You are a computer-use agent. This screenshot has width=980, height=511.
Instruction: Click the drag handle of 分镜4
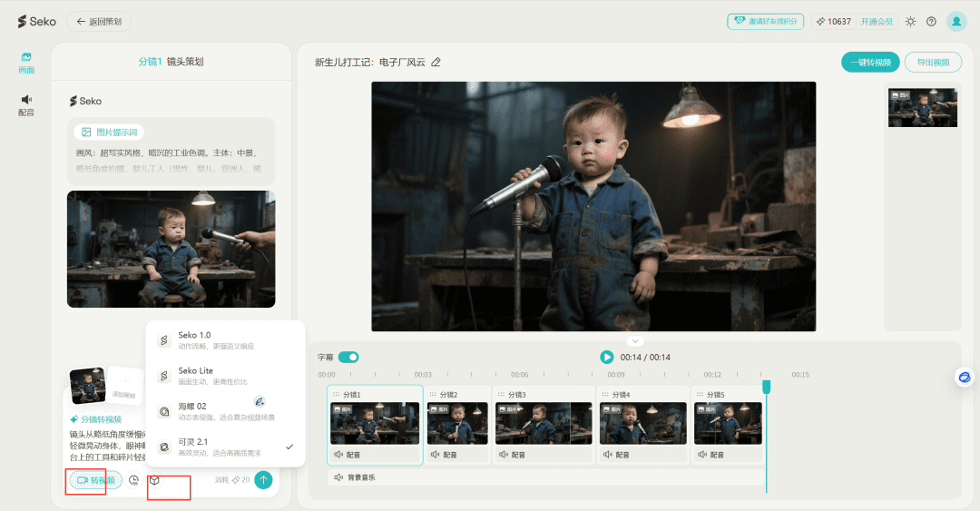605,395
